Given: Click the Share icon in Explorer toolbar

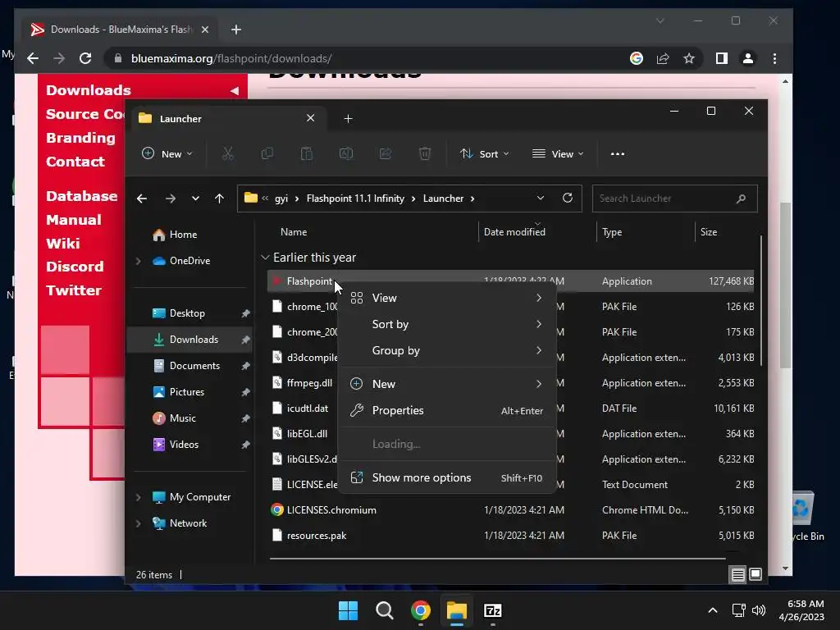Looking at the screenshot, I should 386,153.
